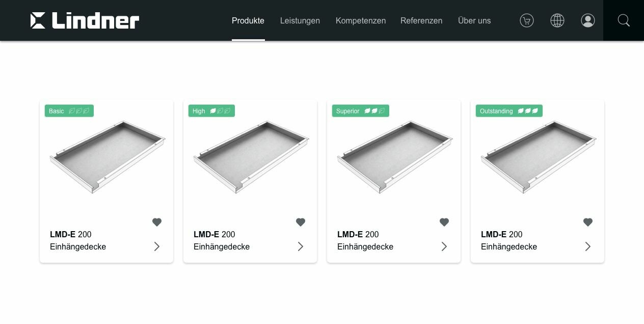The width and height of the screenshot is (644, 324).
Task: Open the Produkte menu
Action: tap(248, 20)
